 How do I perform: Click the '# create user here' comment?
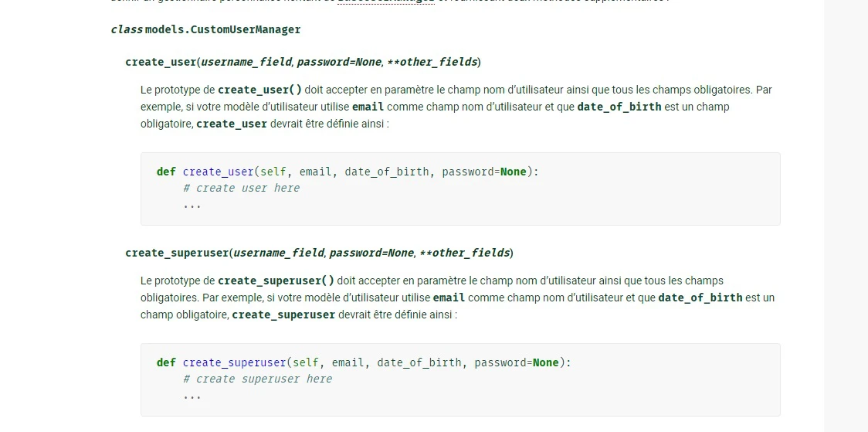tap(241, 188)
